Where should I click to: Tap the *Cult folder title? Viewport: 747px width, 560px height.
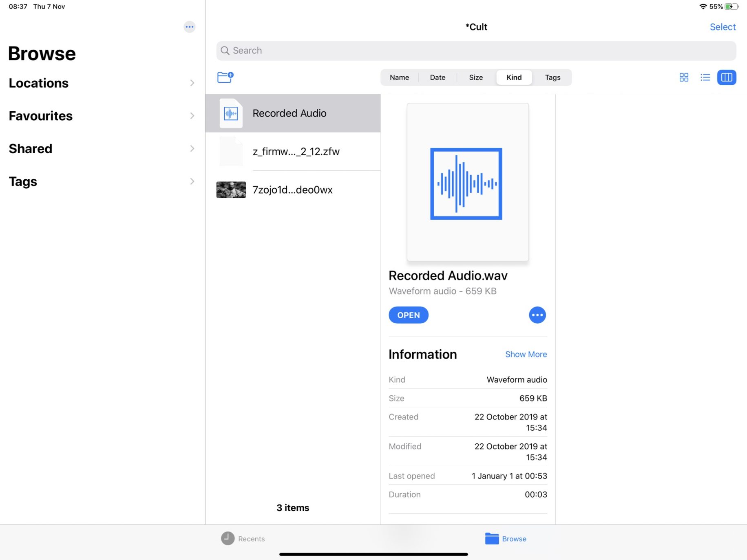476,27
